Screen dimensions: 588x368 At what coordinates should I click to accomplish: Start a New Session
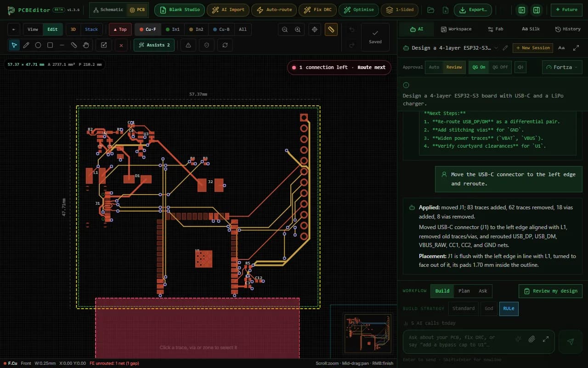point(533,48)
